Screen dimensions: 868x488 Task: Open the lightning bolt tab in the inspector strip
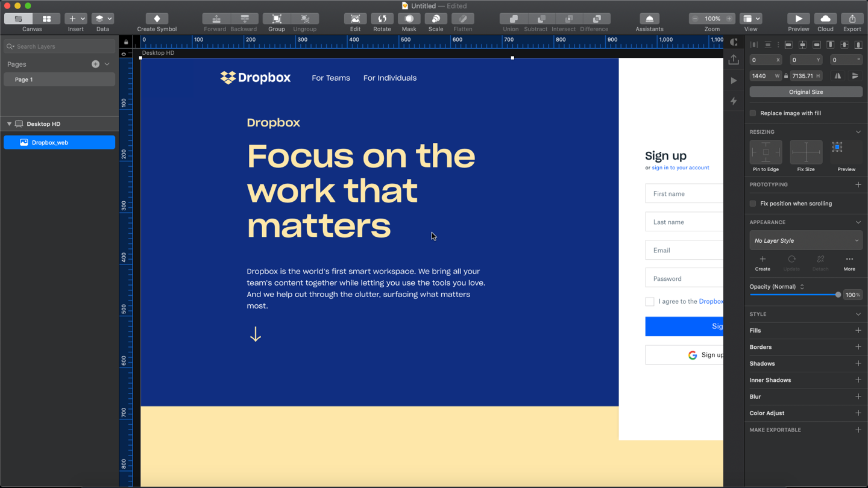[x=734, y=101]
